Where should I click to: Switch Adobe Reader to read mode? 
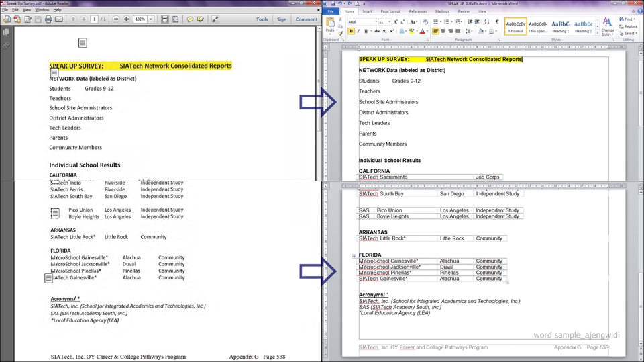215,19
